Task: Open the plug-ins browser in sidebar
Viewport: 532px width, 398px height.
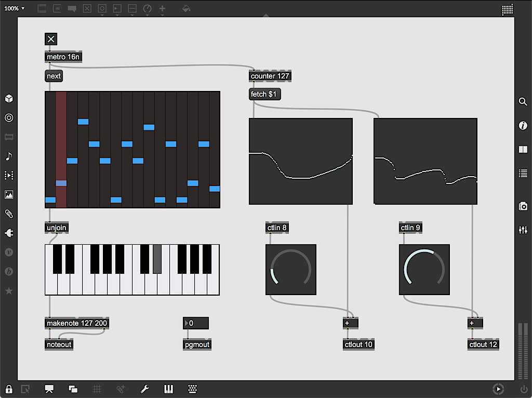Action: point(9,233)
